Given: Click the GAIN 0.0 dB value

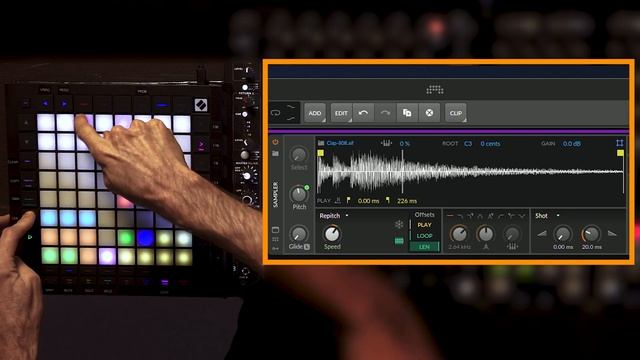Looking at the screenshot, I should click(572, 144).
